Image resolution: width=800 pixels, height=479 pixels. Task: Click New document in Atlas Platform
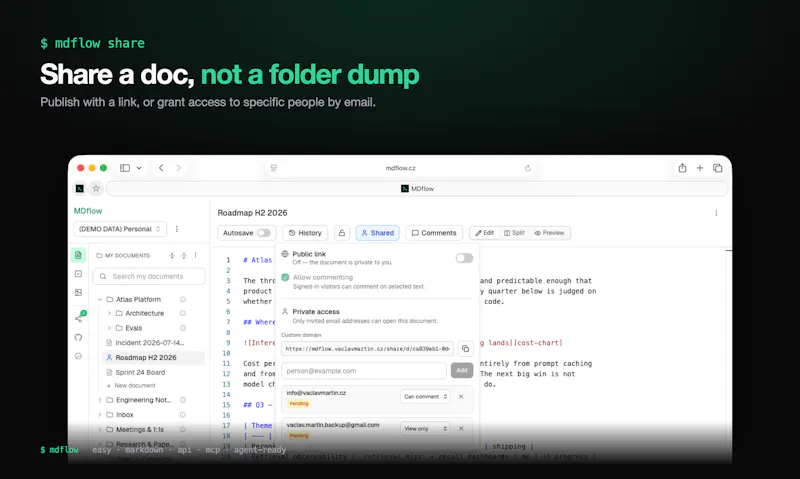[131, 386]
